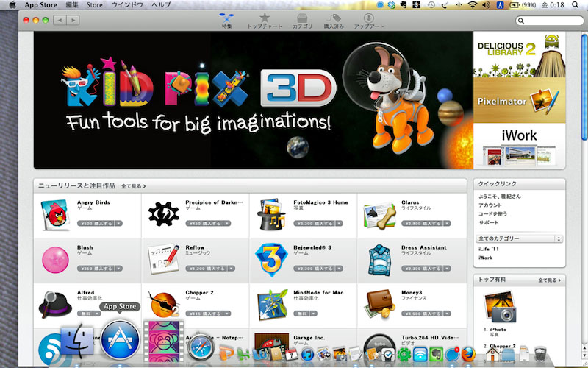This screenshot has height=368, width=588.
Task: Open the ヘルプ menu
Action: pos(161,5)
